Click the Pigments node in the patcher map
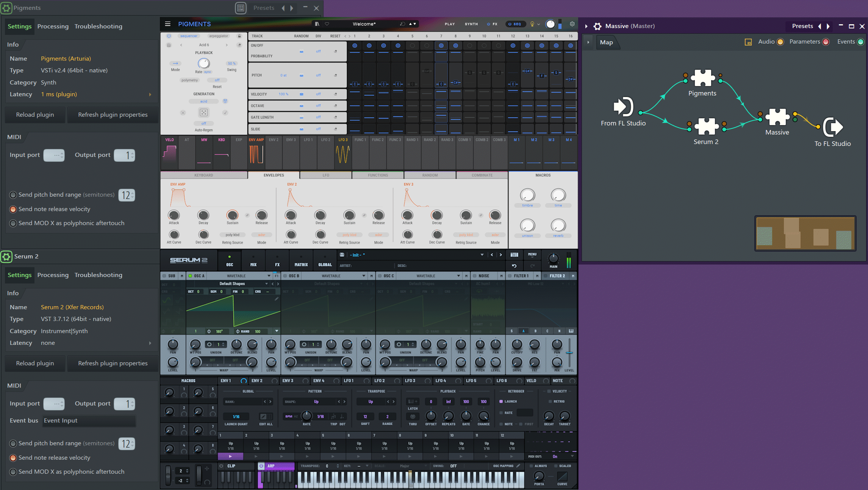The height and width of the screenshot is (490, 868). point(702,78)
